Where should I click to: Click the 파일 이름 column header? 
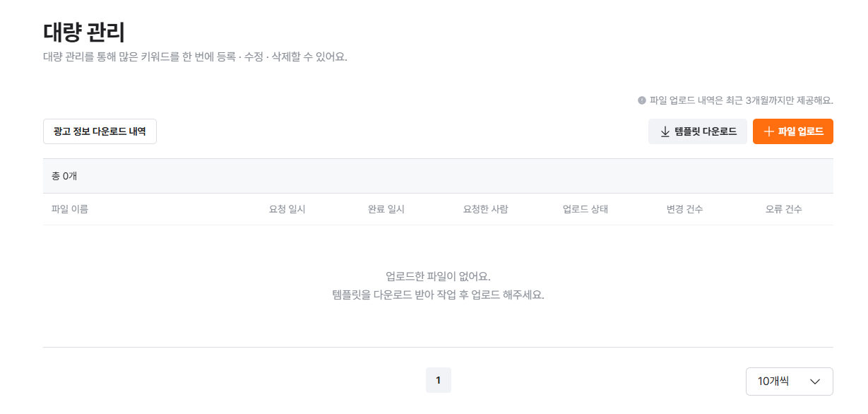70,209
